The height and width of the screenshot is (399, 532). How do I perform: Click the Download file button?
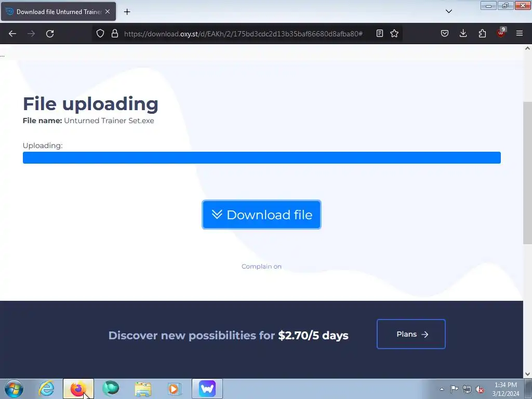262,215
